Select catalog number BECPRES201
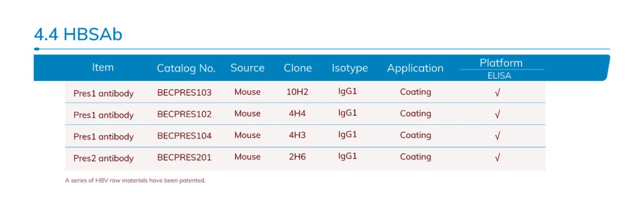Viewport: 644px width, 223px height. [x=185, y=158]
